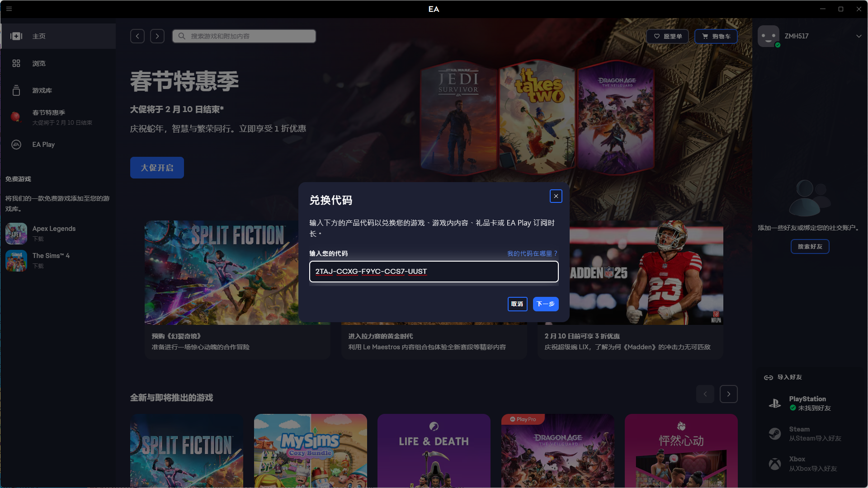The image size is (868, 488).
Task: Click 导入好友 link icon
Action: pyautogui.click(x=769, y=377)
